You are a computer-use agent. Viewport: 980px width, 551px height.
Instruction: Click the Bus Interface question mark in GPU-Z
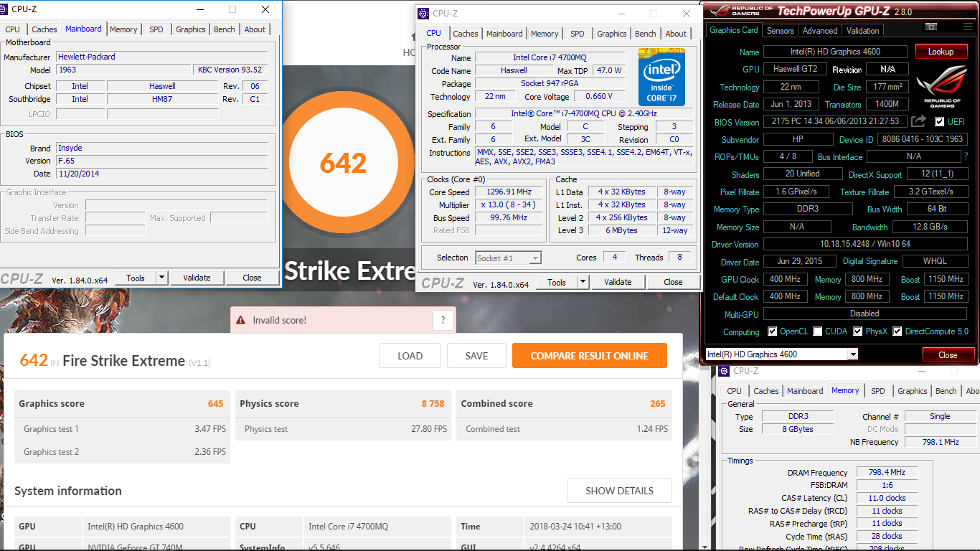[966, 156]
